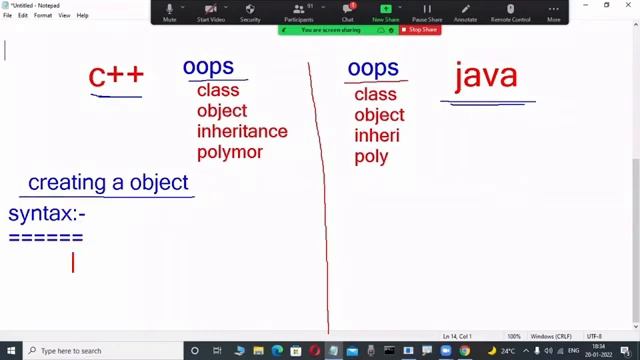Click the Windows Start button
The image size is (640, 360).
(x=11, y=351)
